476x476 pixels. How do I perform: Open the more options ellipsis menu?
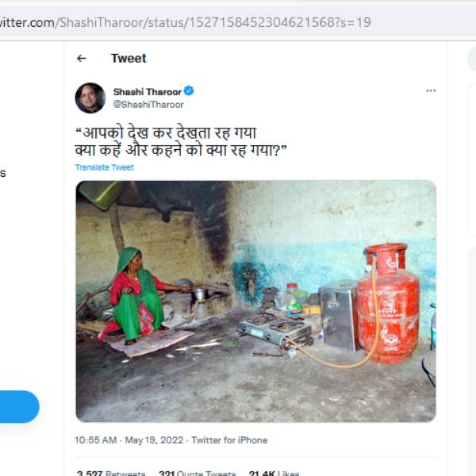click(x=431, y=90)
